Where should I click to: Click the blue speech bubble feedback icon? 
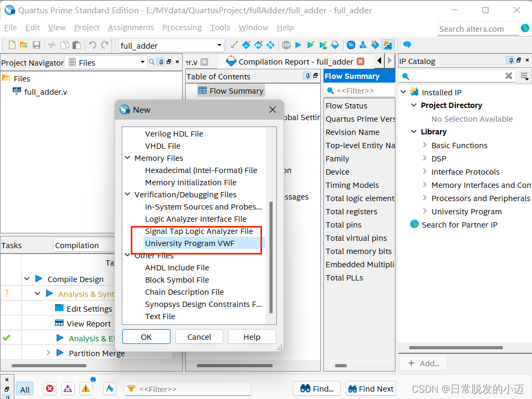(407, 45)
